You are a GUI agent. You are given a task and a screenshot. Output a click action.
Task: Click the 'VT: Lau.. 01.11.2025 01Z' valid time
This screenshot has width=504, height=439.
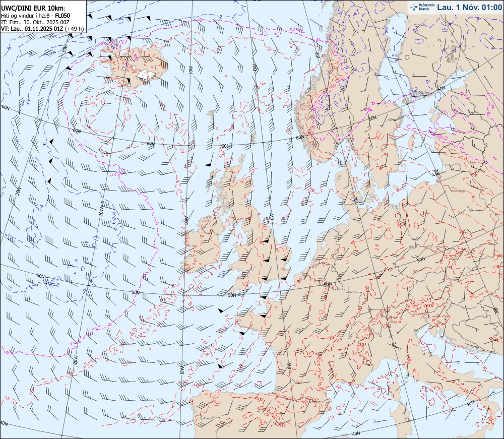coord(32,29)
